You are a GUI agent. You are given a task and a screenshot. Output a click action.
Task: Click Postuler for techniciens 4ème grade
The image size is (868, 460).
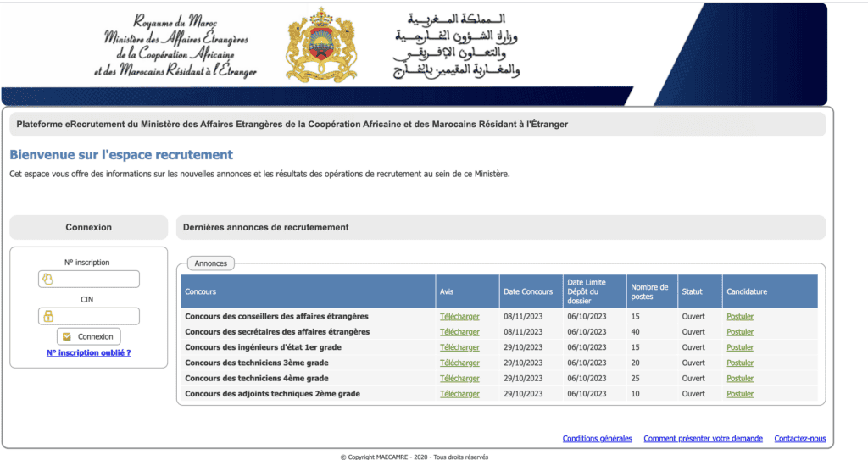click(x=740, y=379)
